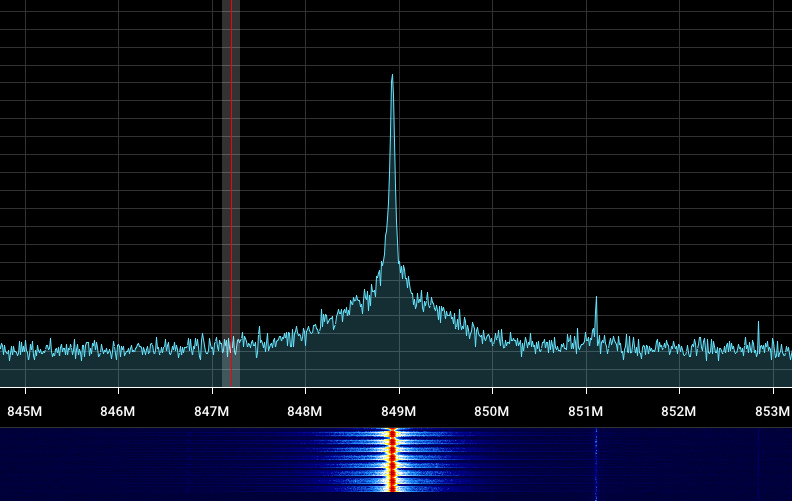
Task: Click the 852M frequency label
Action: click(678, 412)
